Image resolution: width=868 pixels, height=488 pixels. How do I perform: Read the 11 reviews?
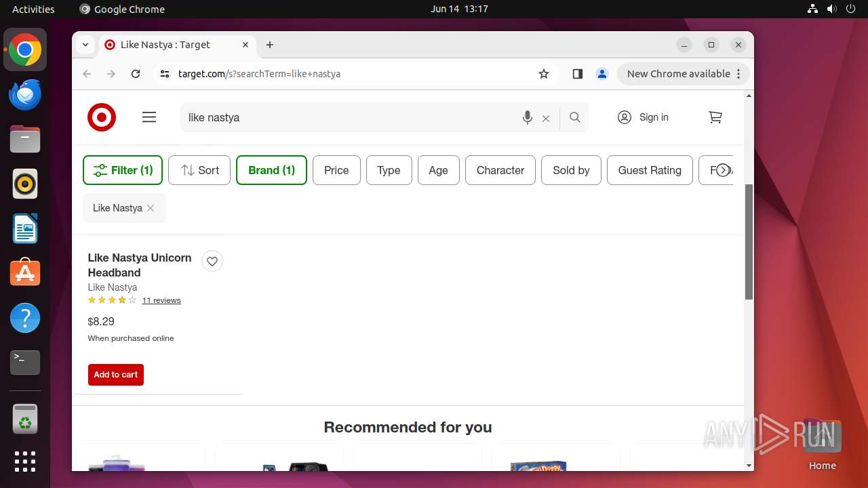click(x=161, y=300)
